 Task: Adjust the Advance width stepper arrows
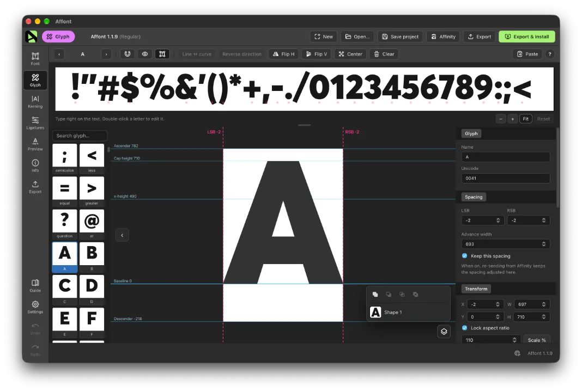tap(544, 244)
